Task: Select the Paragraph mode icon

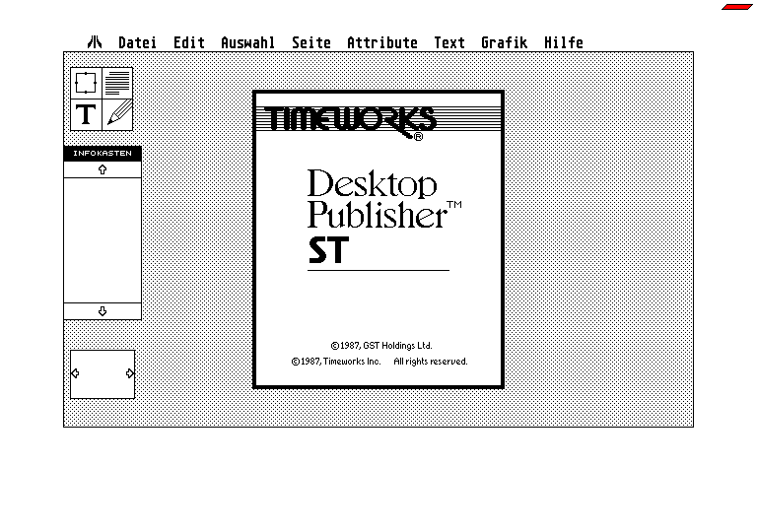Action: click(117, 83)
